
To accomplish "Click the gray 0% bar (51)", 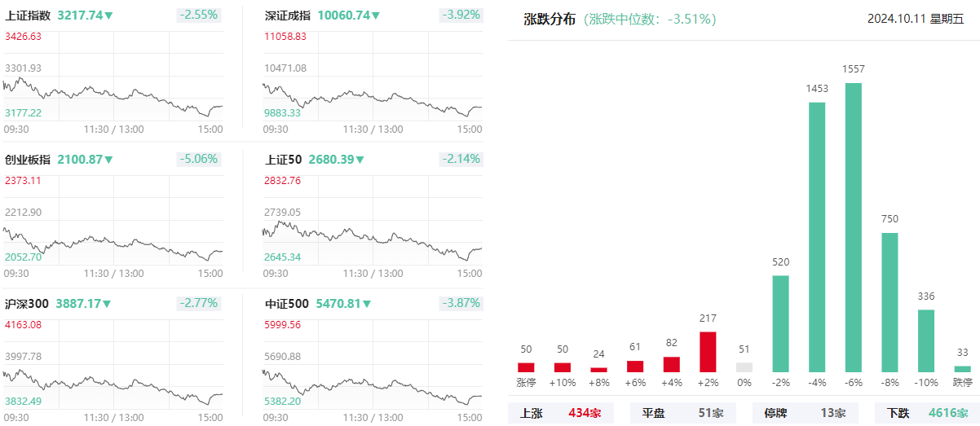I will (744, 367).
